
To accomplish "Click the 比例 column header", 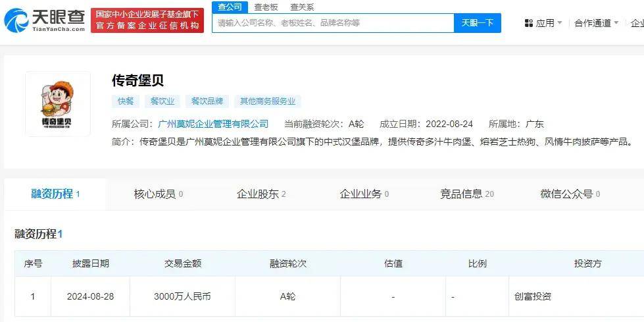I will (478, 263).
